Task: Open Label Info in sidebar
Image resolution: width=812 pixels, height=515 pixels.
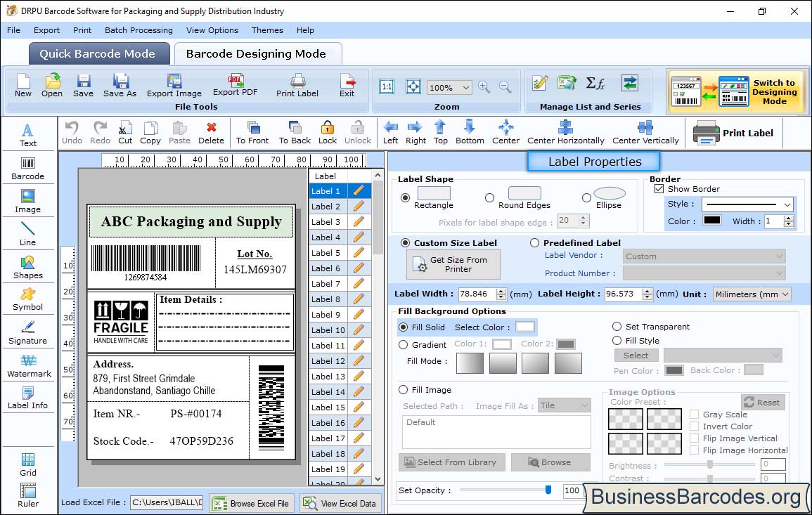Action: point(28,398)
